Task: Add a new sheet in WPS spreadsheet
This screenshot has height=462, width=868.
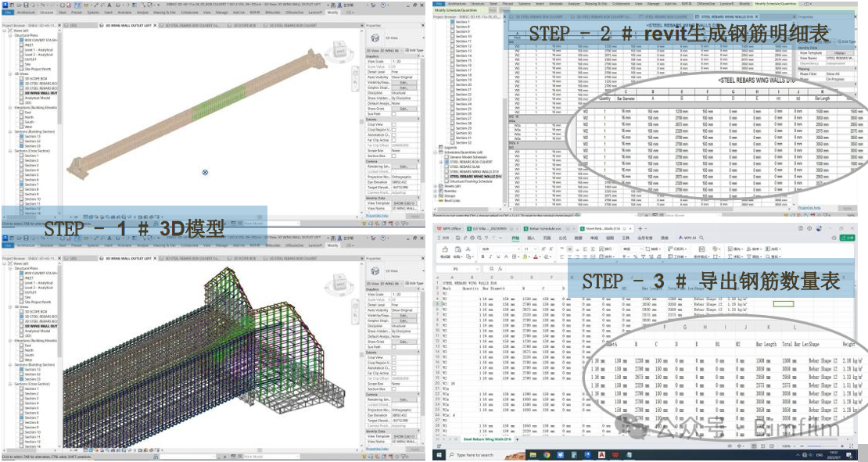Action: coord(517,439)
